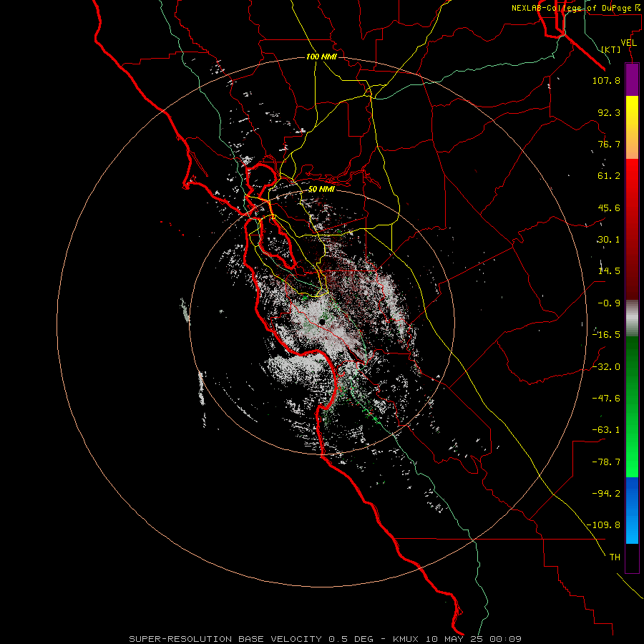Image resolution: width=644 pixels, height=644 pixels.
Task: Click the '100 NMI' range ring label
Action: pos(321,57)
